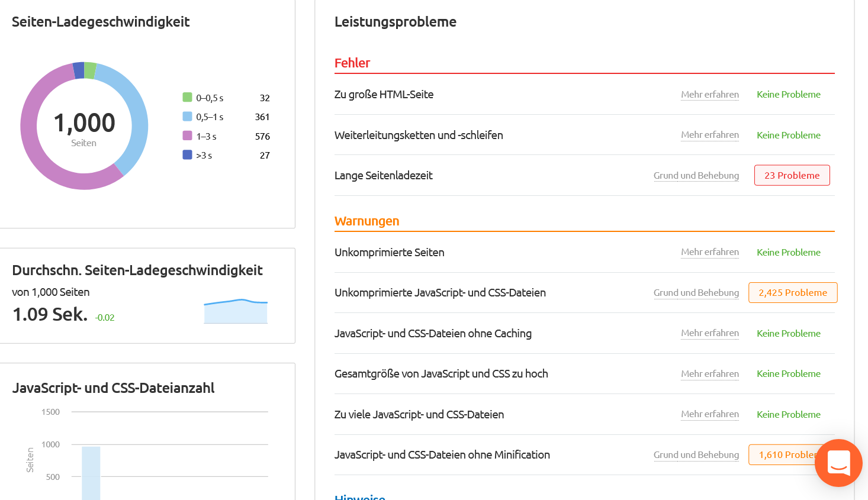Click Keine Probleme for Weiterleitungsketten row
868x500 pixels.
(789, 135)
